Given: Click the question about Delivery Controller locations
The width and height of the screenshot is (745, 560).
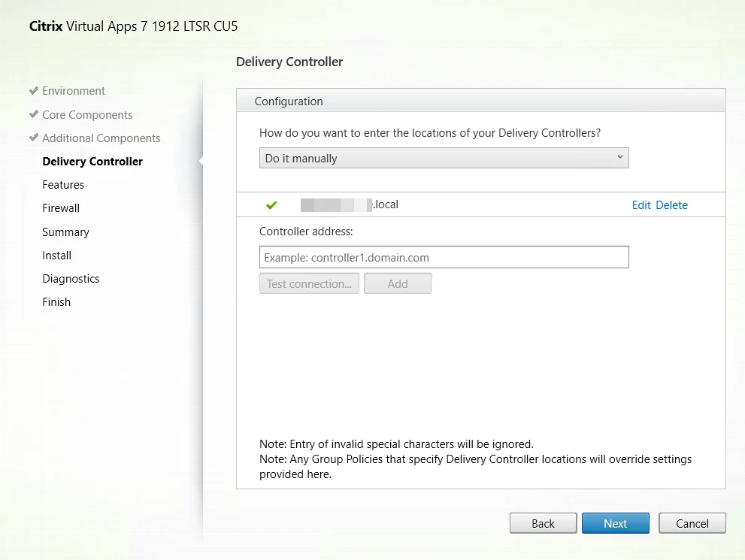Looking at the screenshot, I should coord(430,133).
